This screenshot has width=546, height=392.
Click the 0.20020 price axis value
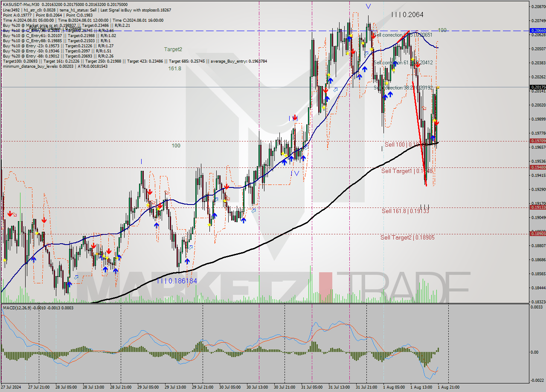point(538,105)
